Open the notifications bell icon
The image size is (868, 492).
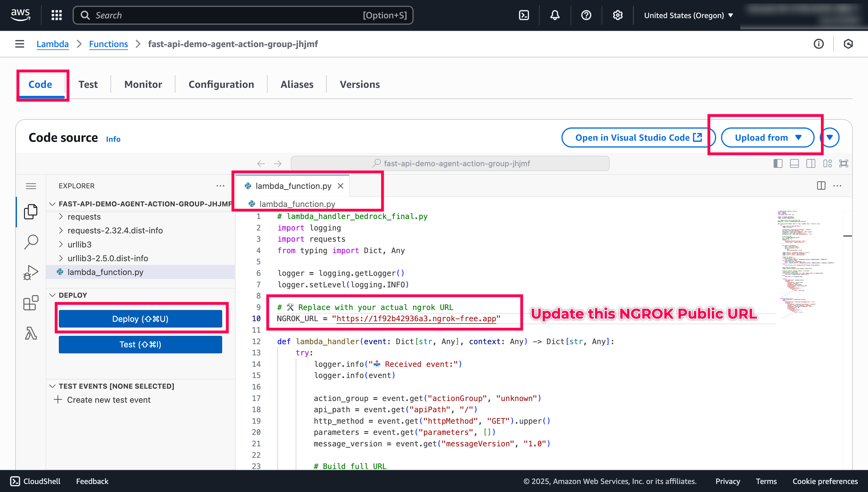coord(555,15)
